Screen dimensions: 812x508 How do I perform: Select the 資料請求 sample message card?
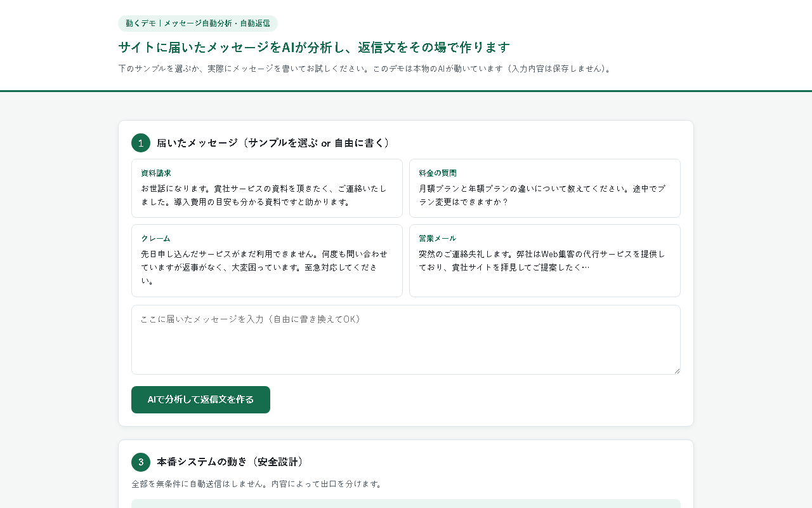tap(267, 188)
